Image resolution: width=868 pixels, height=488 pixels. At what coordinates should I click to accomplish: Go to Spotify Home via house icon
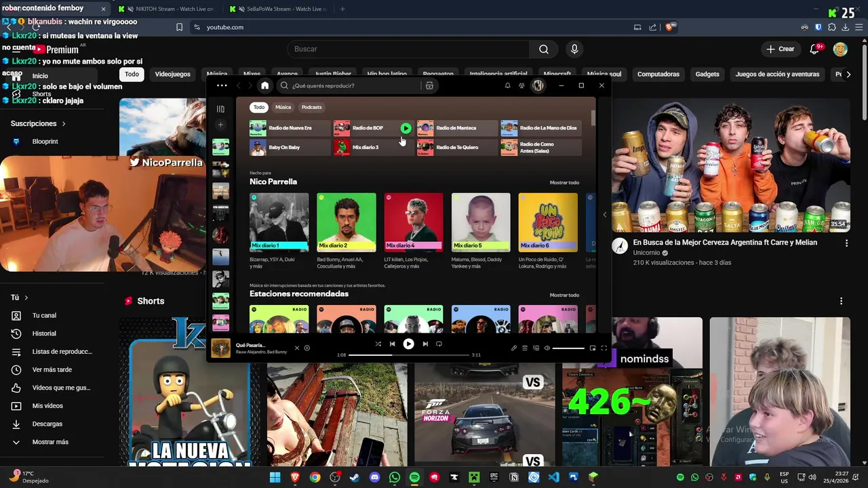[x=265, y=85]
